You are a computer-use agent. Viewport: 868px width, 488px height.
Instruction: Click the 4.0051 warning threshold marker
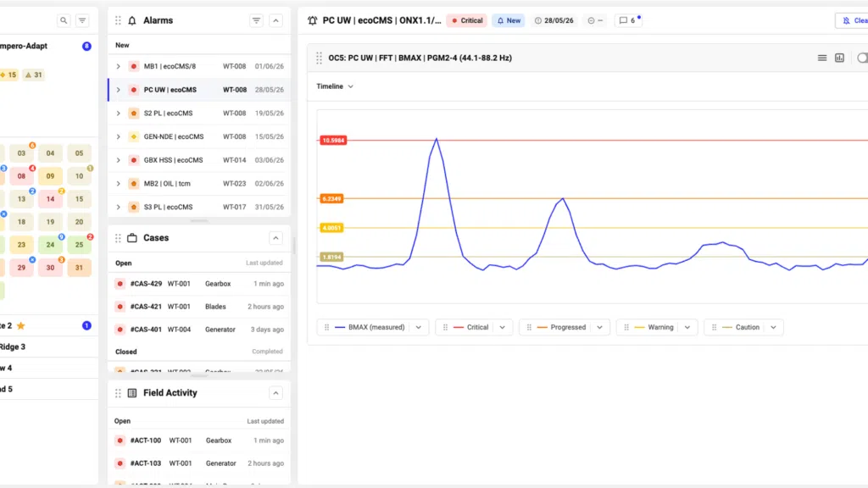331,228
